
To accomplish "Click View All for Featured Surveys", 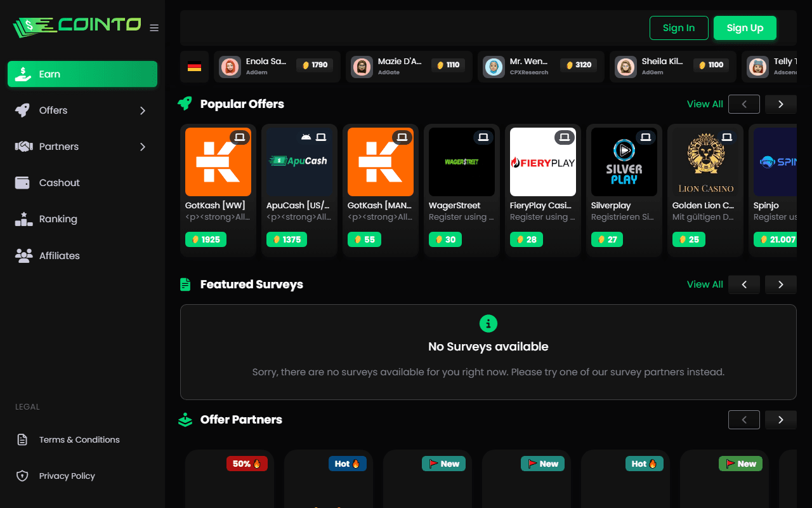I will point(705,284).
